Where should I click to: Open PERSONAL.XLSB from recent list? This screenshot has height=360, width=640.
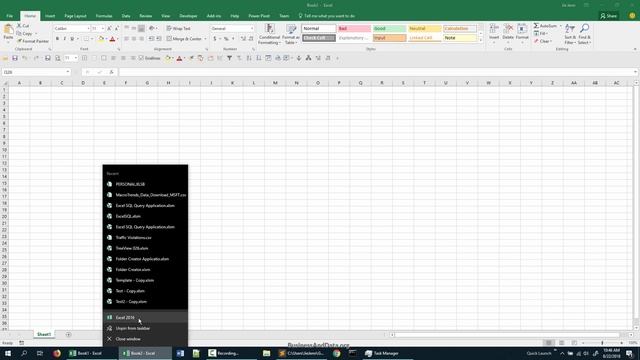click(x=145, y=184)
